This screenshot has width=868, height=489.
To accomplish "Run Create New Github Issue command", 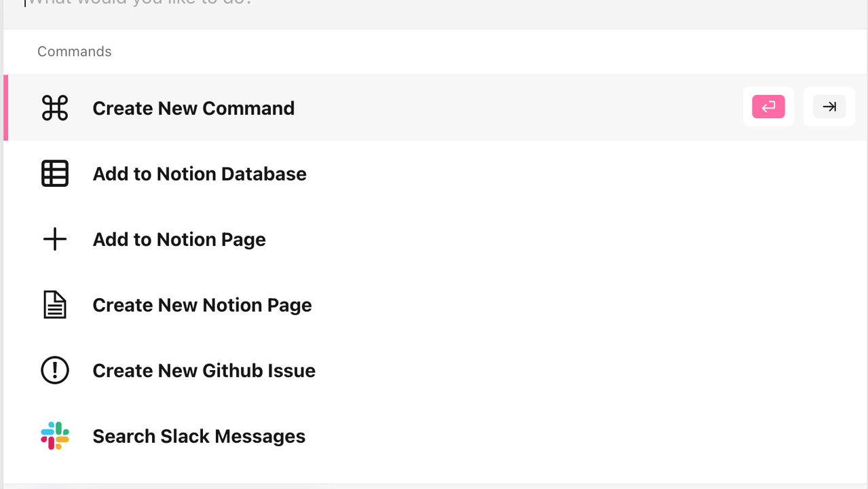I will click(x=435, y=371).
